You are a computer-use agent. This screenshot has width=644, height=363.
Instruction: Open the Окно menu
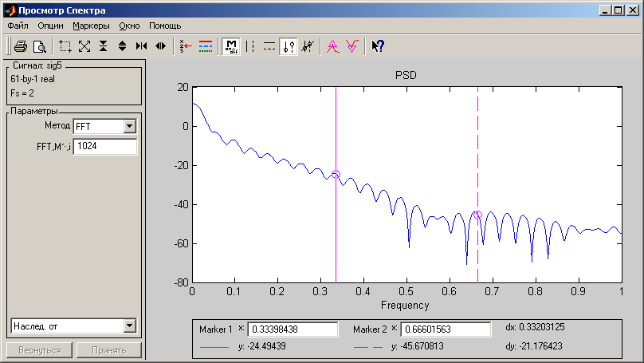point(129,26)
